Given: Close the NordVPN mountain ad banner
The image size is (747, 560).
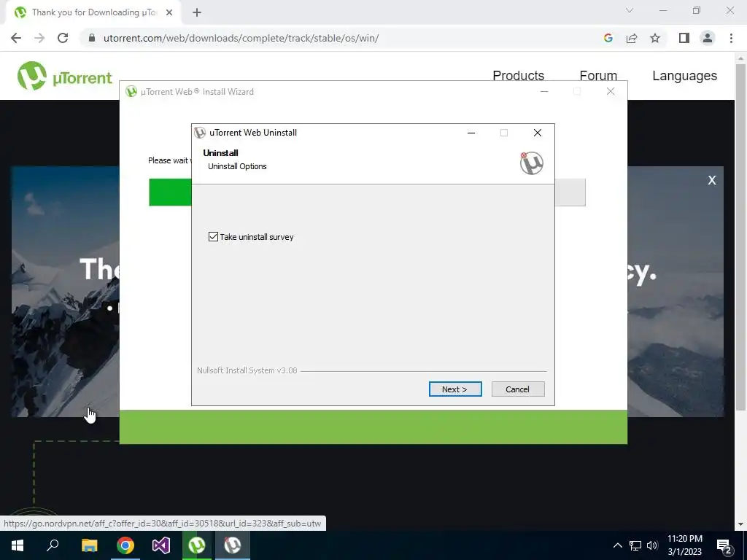Looking at the screenshot, I should pyautogui.click(x=712, y=180).
